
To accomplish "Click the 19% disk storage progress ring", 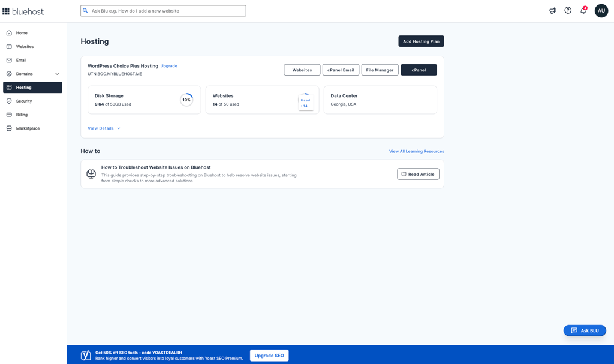I will pyautogui.click(x=186, y=100).
